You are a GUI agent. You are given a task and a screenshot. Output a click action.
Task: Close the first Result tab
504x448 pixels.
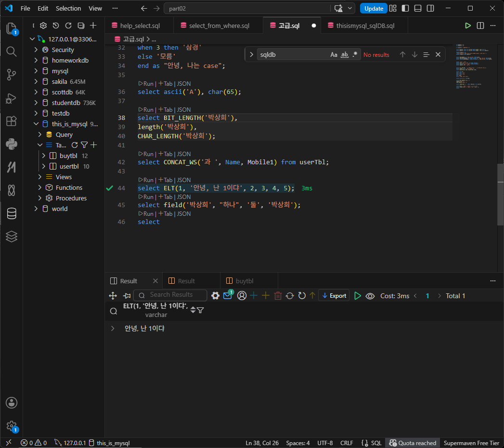pos(155,281)
